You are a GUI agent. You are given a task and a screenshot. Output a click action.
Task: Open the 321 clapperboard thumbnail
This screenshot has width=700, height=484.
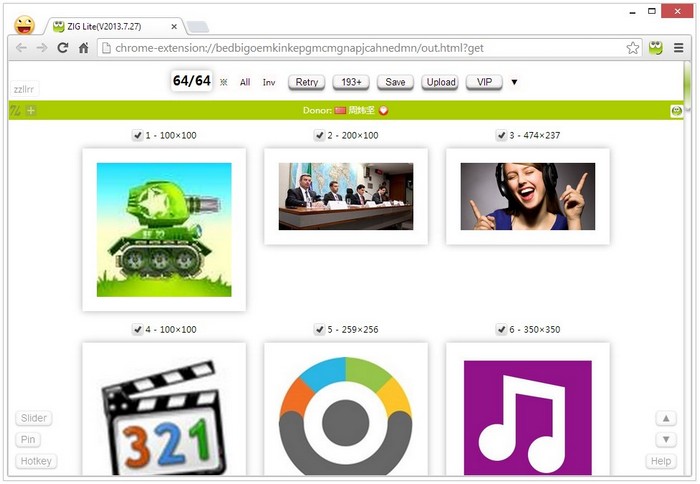coord(164,416)
